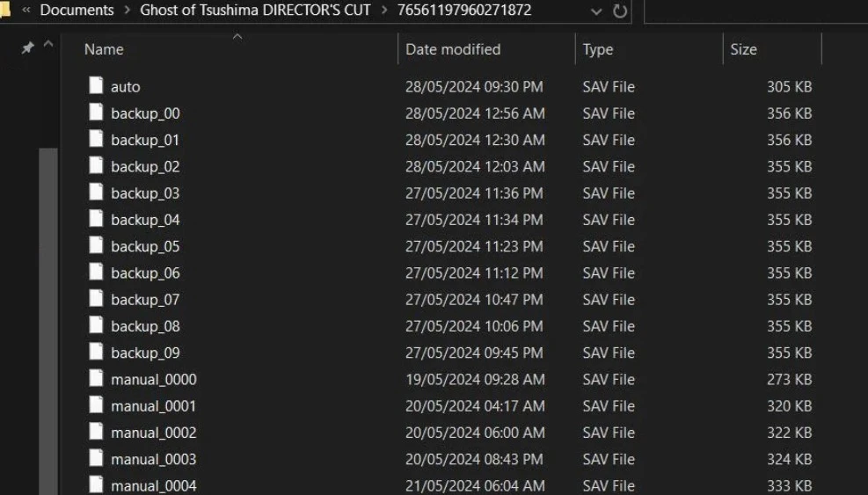The width and height of the screenshot is (868, 495).
Task: Refresh the folder using the address bar icon
Action: coord(620,11)
